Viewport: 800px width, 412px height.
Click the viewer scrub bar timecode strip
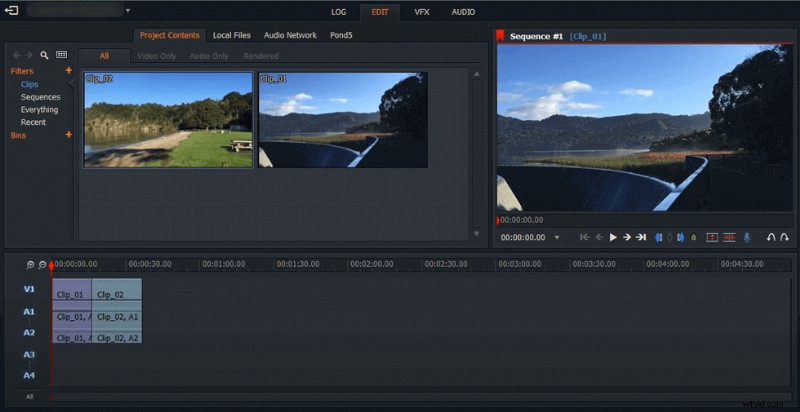coord(645,220)
